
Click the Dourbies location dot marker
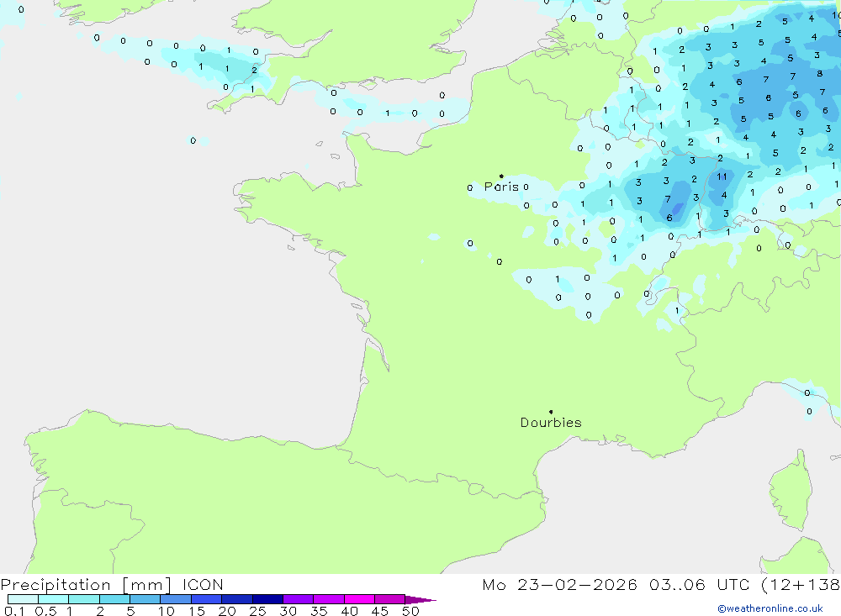pos(551,412)
